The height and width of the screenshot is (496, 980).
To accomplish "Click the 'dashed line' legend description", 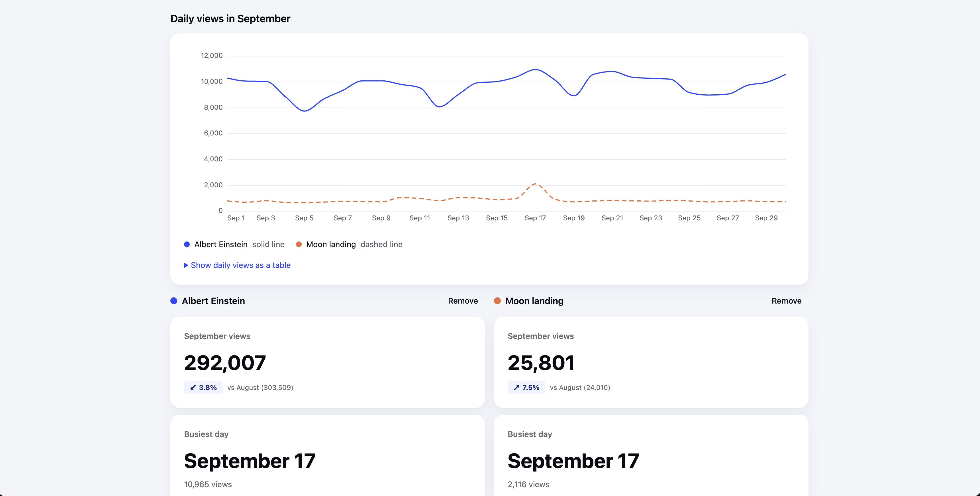I will [381, 244].
